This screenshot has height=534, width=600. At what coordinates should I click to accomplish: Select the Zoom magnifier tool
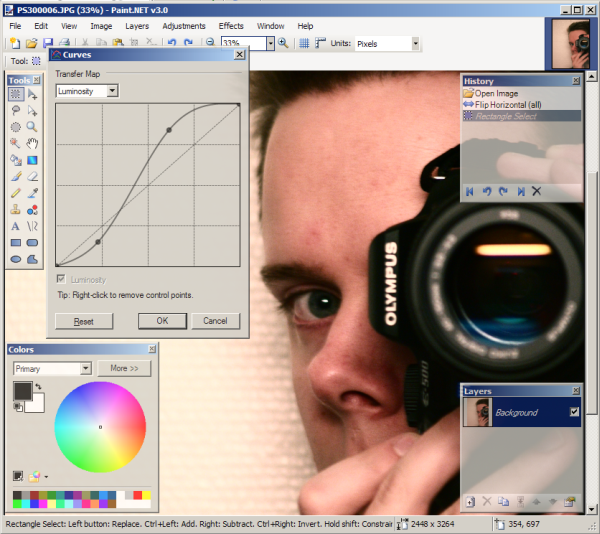(x=33, y=127)
